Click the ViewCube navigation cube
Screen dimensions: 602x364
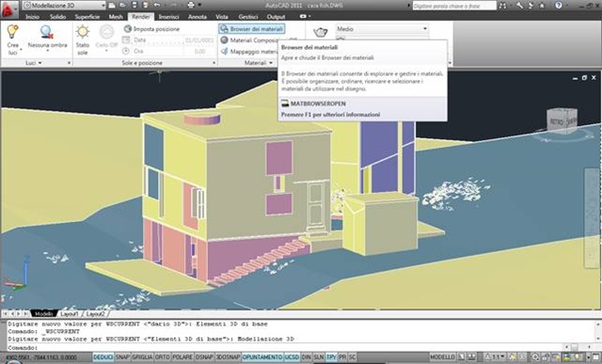tap(562, 121)
